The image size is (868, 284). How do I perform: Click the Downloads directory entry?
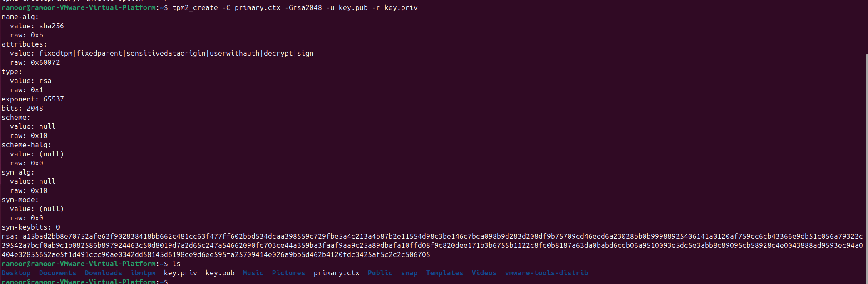(103, 273)
